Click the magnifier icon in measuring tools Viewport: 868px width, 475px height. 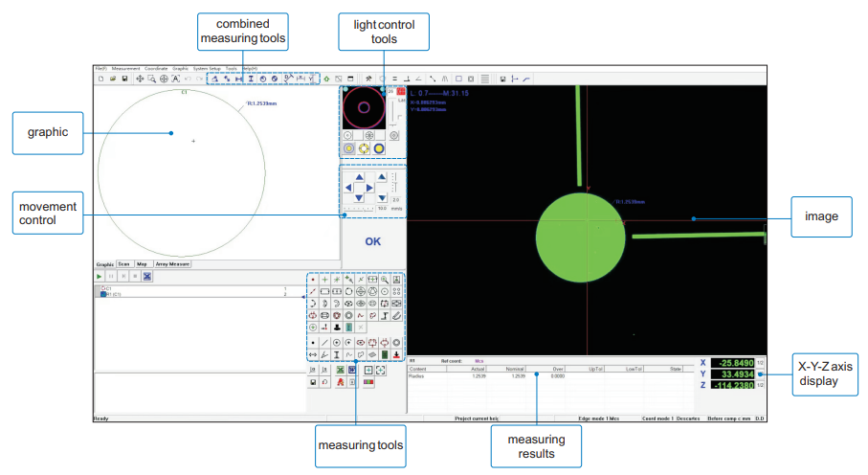[384, 280]
